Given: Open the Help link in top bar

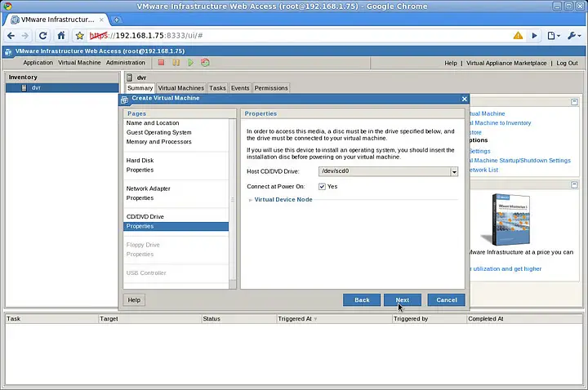Looking at the screenshot, I should coord(450,64).
